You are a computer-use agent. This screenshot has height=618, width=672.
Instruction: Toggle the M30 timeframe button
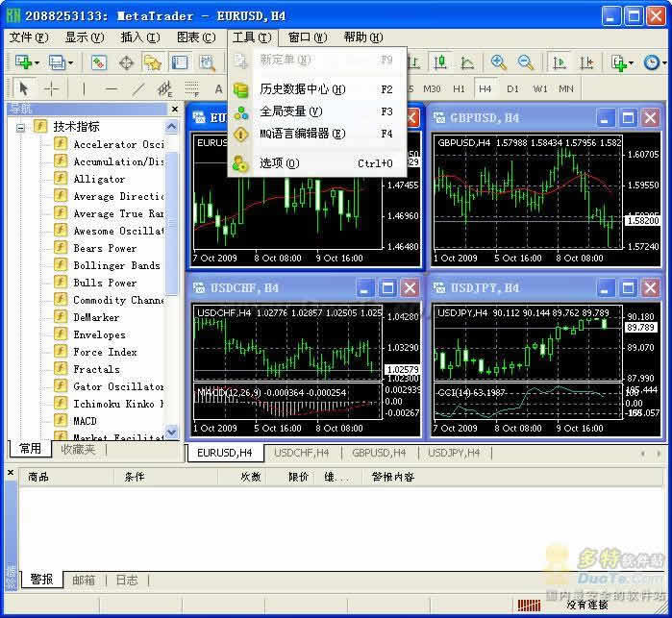tap(432, 88)
